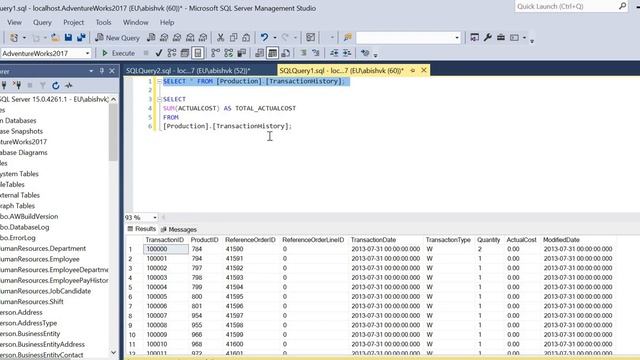Close the Object Explorer panel
The width and height of the screenshot is (640, 360).
coord(112,71)
